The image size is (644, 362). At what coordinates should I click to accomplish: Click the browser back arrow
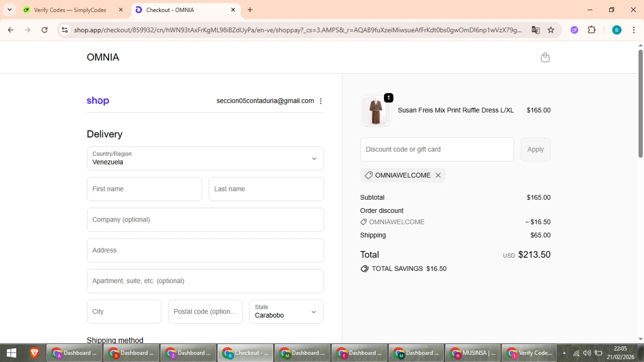point(11,30)
